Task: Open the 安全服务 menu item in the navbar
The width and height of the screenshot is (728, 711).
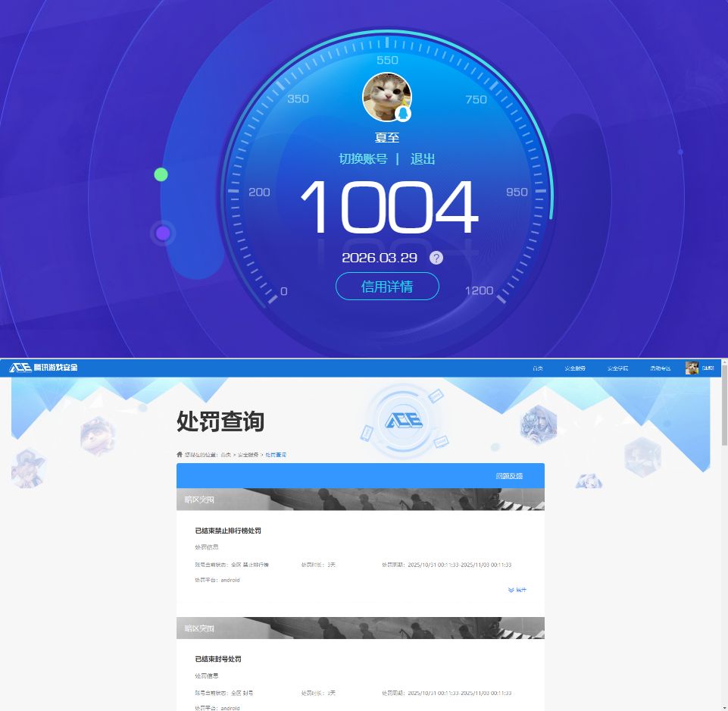Action: (576, 368)
